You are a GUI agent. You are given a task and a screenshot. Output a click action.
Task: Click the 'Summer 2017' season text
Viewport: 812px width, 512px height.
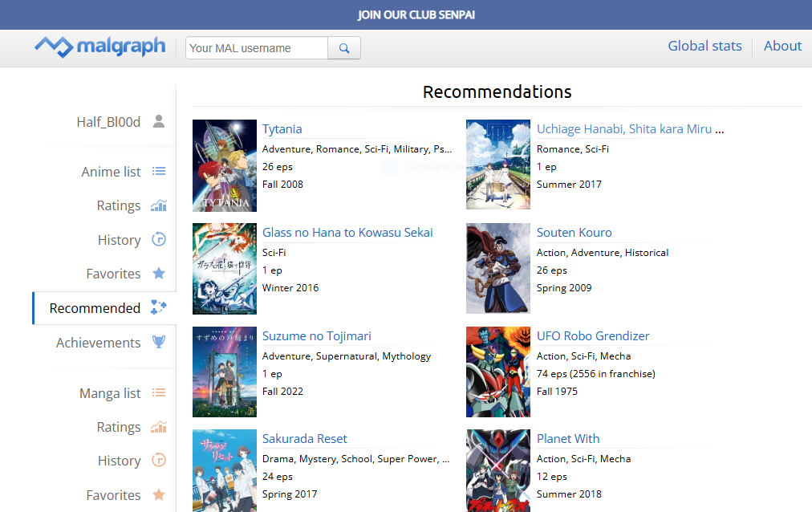pyautogui.click(x=569, y=185)
